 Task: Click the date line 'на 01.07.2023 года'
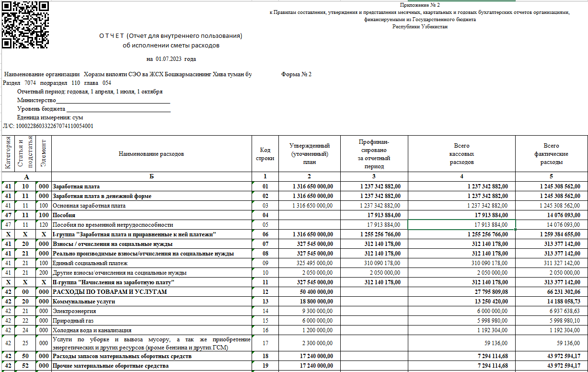pyautogui.click(x=171, y=59)
